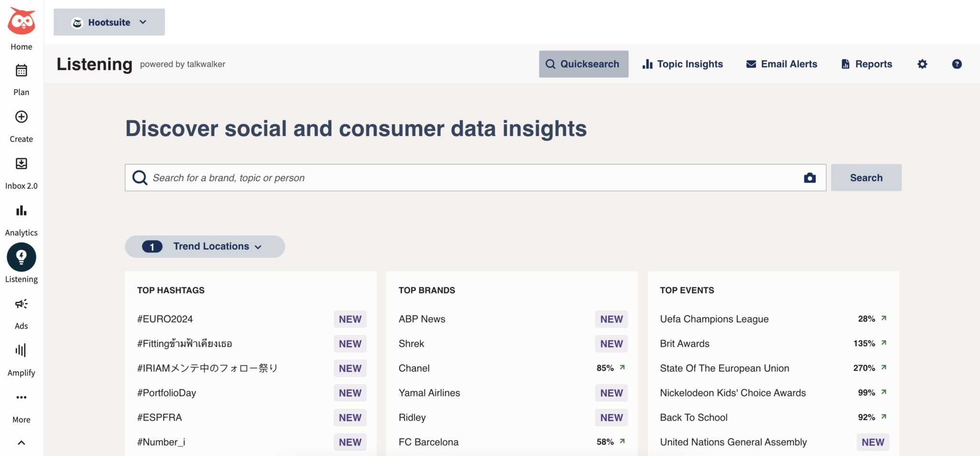Expand the Trend Locations dropdown
980x456 pixels.
tap(205, 246)
